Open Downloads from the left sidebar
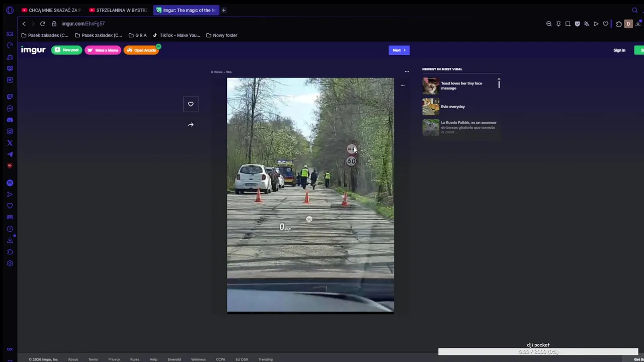This screenshot has height=362, width=644. click(10, 240)
